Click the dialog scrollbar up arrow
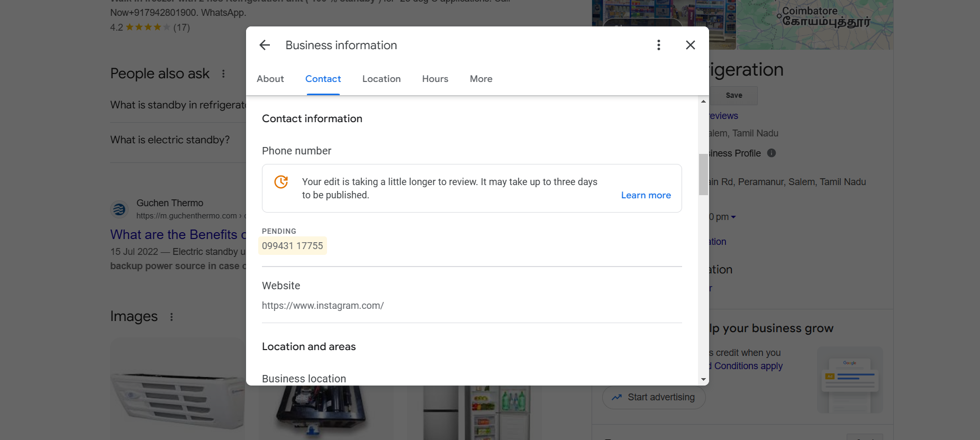This screenshot has width=980, height=440. [703, 101]
